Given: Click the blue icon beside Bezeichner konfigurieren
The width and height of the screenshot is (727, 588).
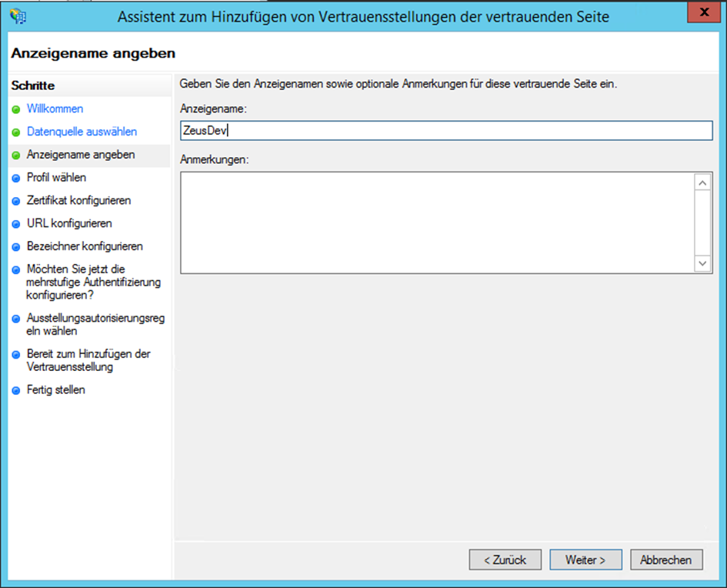Looking at the screenshot, I should tap(17, 246).
